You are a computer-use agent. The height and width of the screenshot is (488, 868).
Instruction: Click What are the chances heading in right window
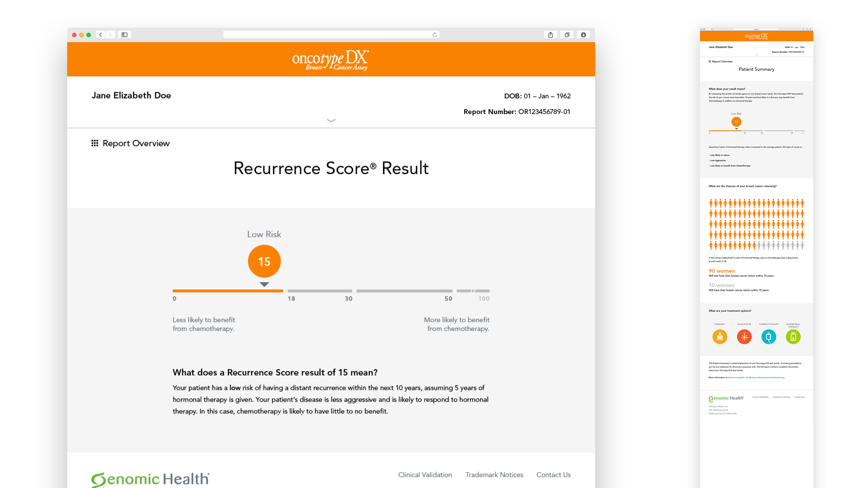coord(742,186)
